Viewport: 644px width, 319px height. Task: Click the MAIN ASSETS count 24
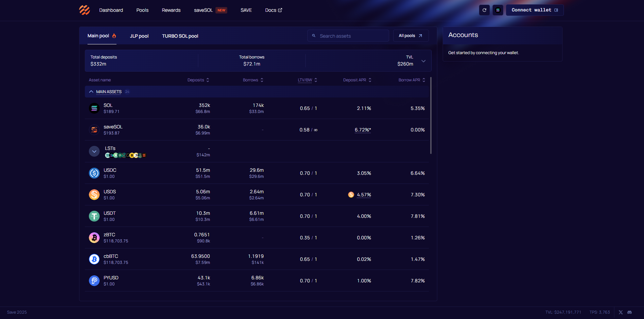(x=127, y=91)
